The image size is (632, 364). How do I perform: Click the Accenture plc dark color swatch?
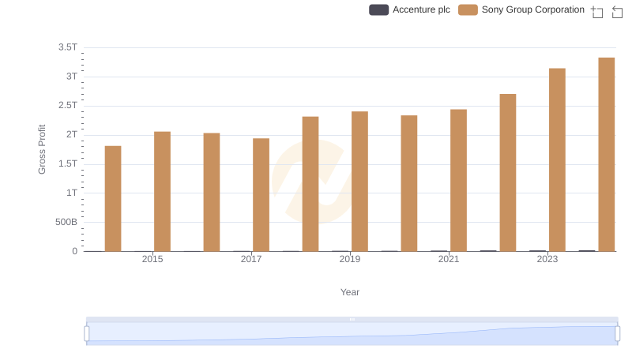click(x=379, y=9)
